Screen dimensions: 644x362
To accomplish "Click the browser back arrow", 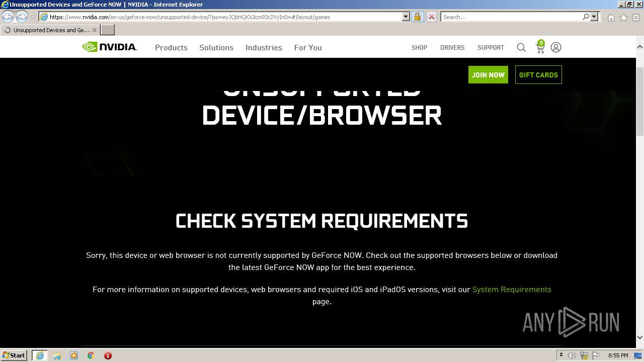I will point(8,17).
